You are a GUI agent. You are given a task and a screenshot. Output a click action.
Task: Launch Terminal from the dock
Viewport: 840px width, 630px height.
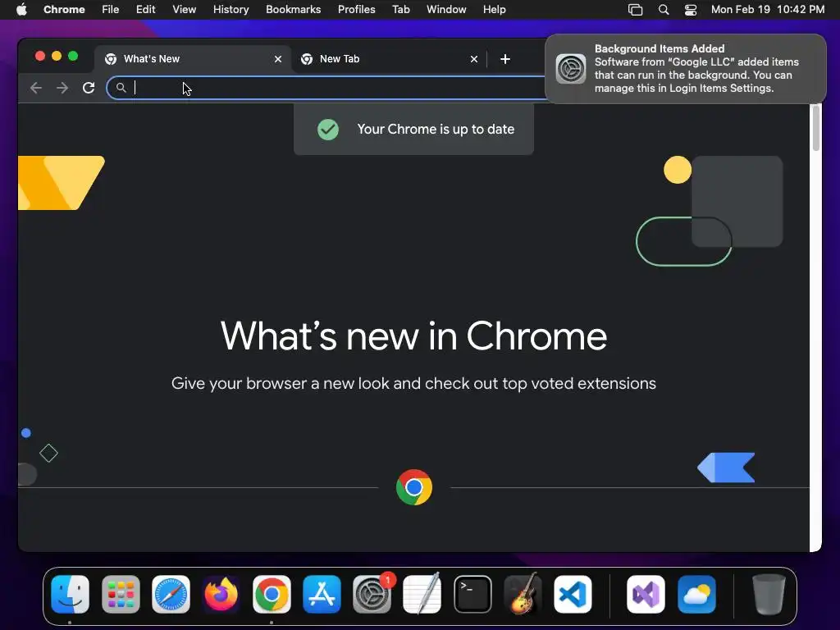tap(472, 594)
